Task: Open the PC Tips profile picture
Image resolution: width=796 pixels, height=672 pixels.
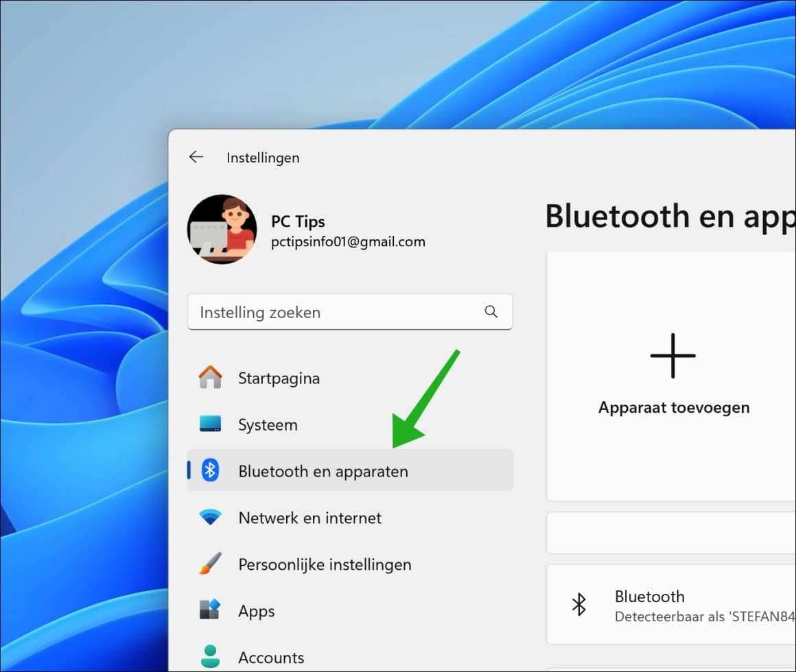Action: coord(222,229)
